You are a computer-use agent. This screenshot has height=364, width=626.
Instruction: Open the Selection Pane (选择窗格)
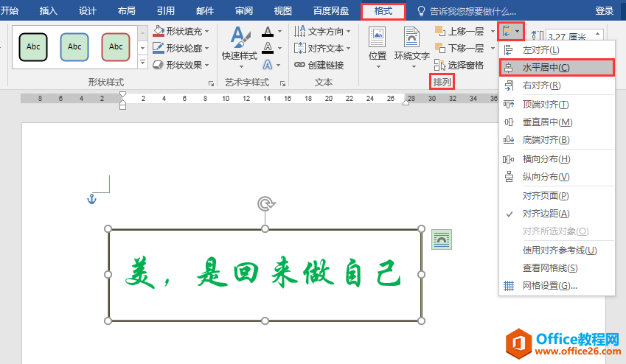459,65
